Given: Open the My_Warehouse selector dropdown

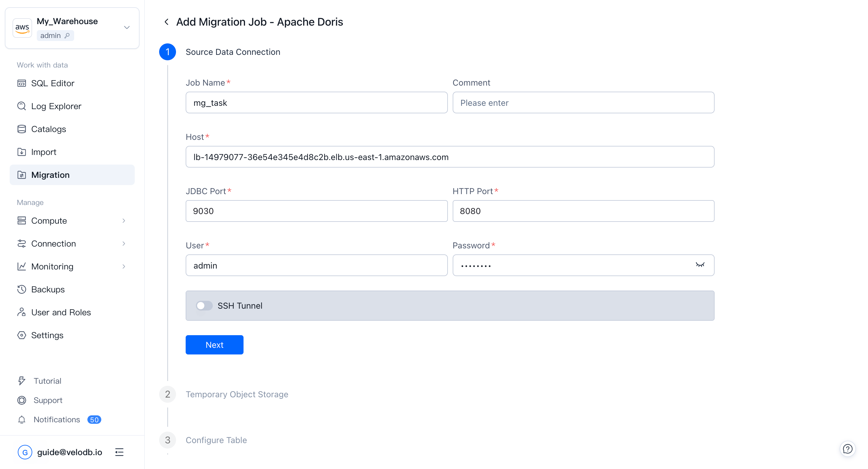Looking at the screenshot, I should (x=127, y=28).
